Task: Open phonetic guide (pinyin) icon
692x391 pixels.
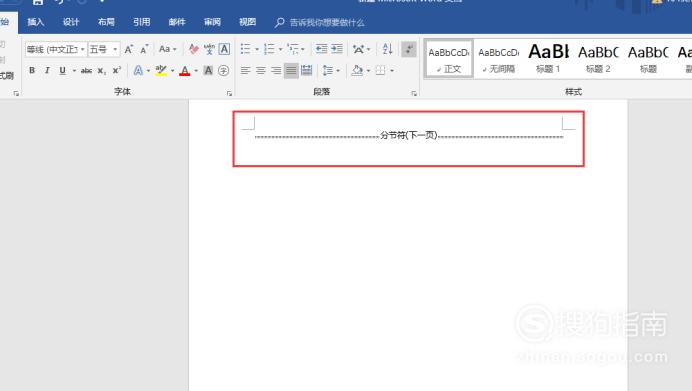Action: click(x=209, y=49)
